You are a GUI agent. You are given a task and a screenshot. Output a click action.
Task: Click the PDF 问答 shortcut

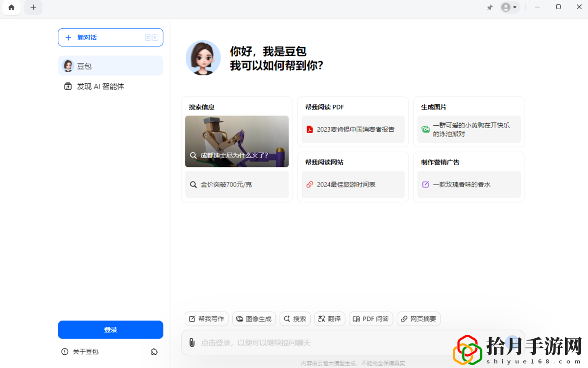[x=371, y=319]
